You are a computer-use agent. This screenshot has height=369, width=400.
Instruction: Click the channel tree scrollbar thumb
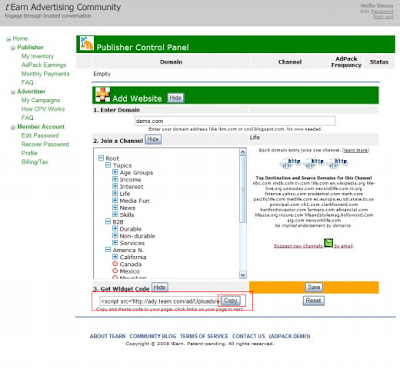(243, 189)
